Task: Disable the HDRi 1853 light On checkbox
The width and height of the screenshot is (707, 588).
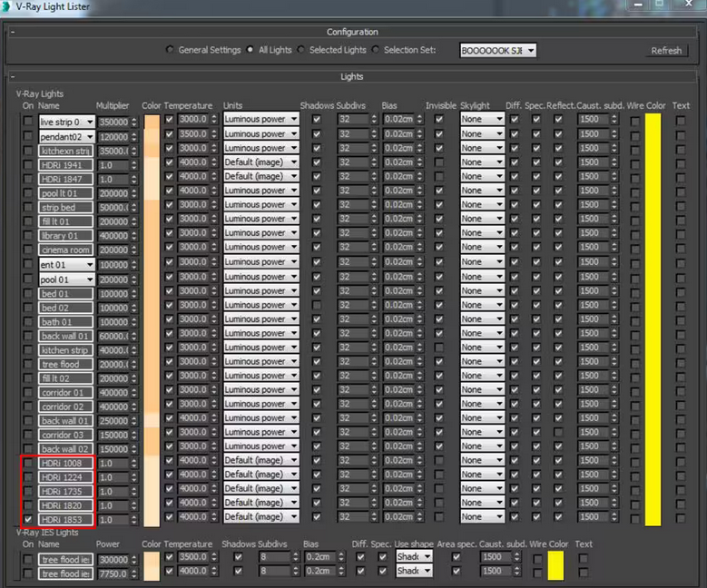Action: point(28,519)
